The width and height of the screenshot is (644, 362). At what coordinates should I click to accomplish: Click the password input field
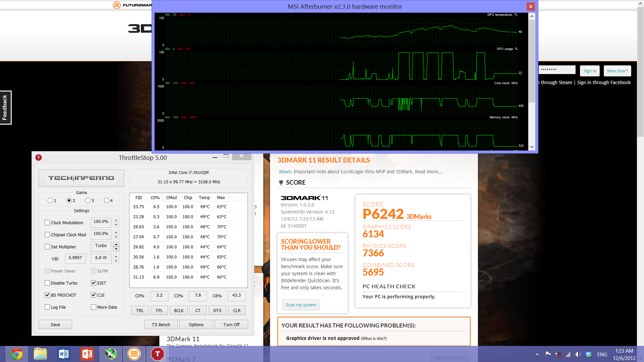pyautogui.click(x=557, y=70)
